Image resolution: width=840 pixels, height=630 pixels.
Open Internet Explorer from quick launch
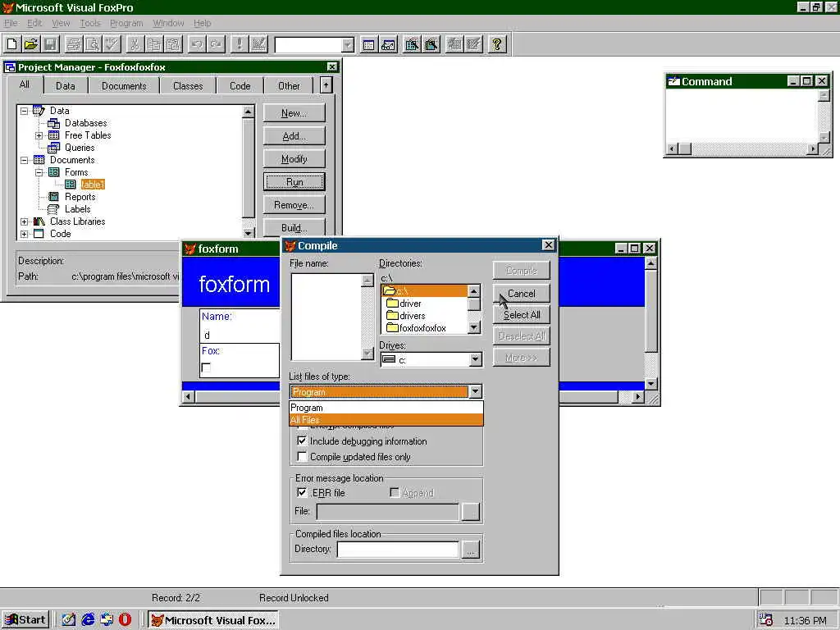tap(88, 620)
